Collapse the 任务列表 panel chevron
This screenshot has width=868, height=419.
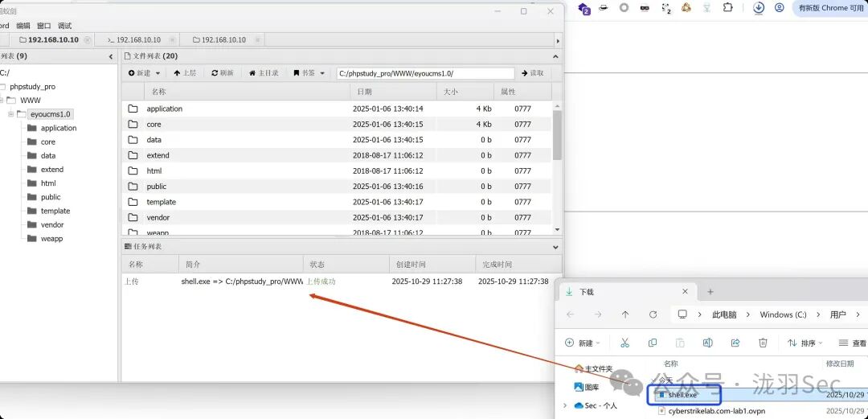click(x=556, y=247)
